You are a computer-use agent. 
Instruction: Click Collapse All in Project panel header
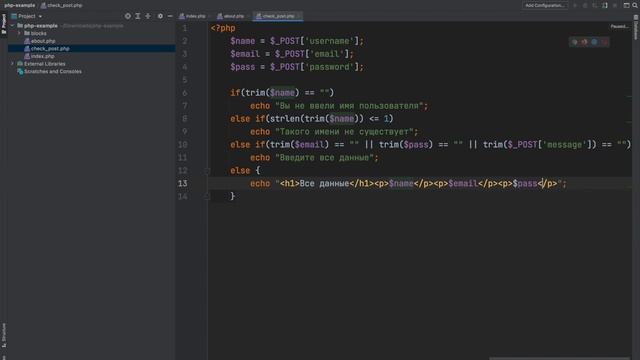pos(148,16)
